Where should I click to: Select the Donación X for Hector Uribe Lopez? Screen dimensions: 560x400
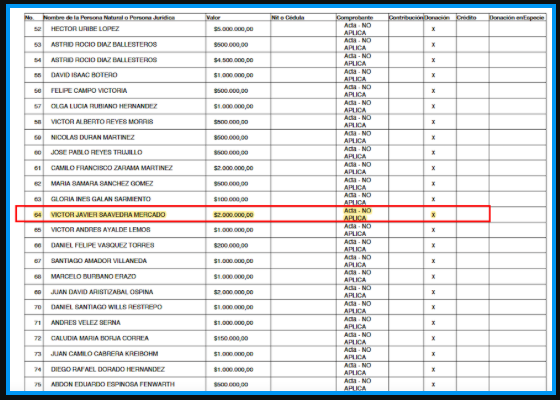pos(433,29)
